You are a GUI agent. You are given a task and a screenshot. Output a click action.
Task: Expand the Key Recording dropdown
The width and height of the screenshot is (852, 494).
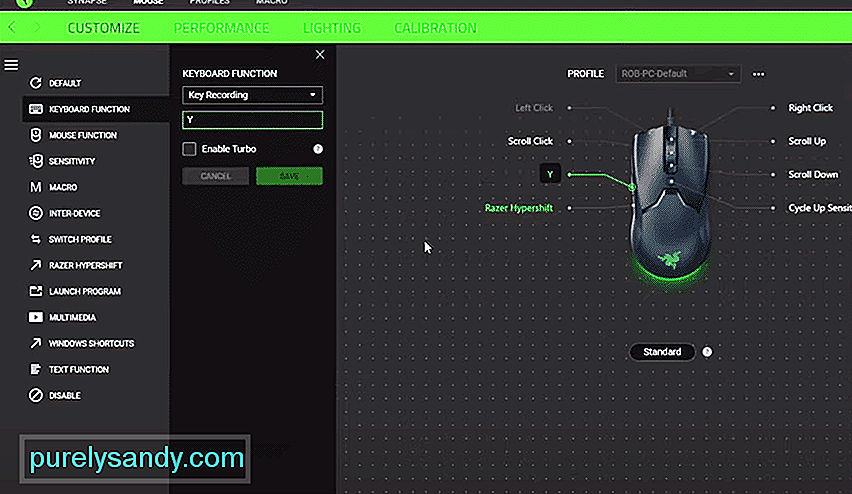point(253,95)
